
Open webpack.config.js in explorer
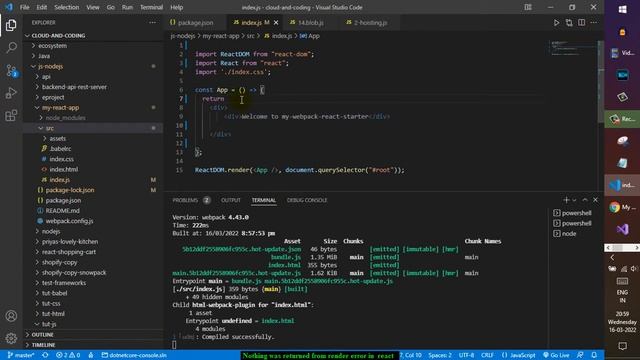click(x=69, y=221)
